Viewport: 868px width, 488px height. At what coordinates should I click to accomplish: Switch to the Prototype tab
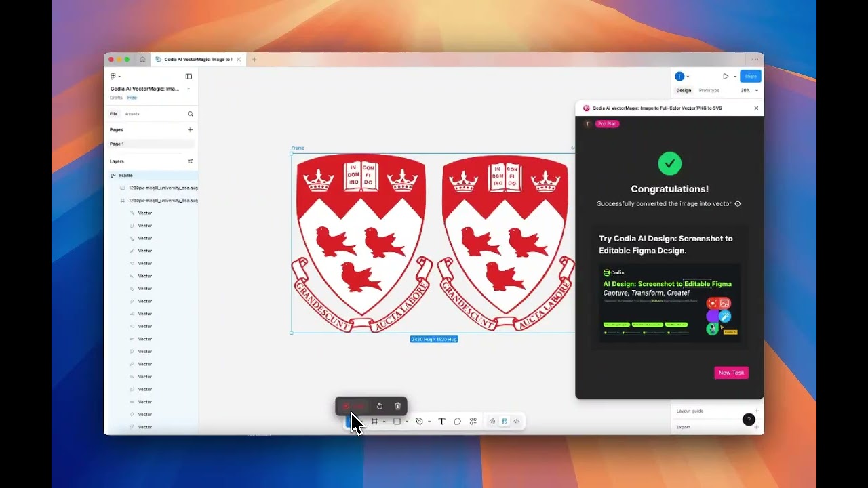(x=709, y=91)
